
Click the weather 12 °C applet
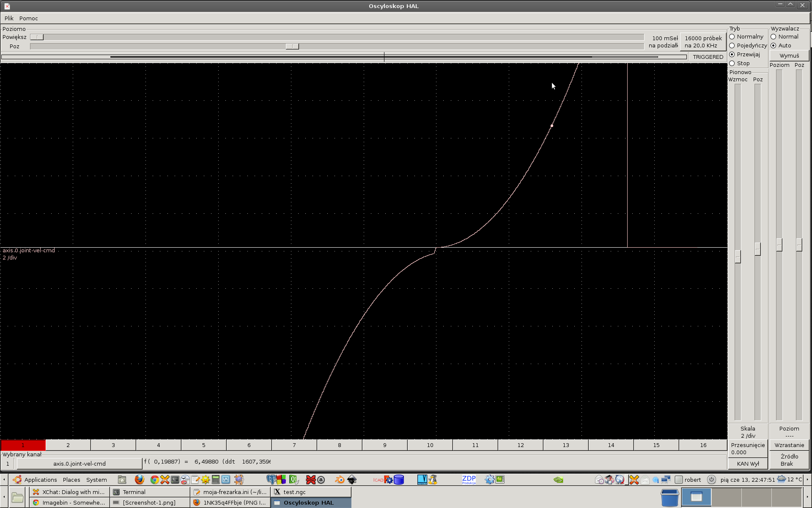point(790,480)
